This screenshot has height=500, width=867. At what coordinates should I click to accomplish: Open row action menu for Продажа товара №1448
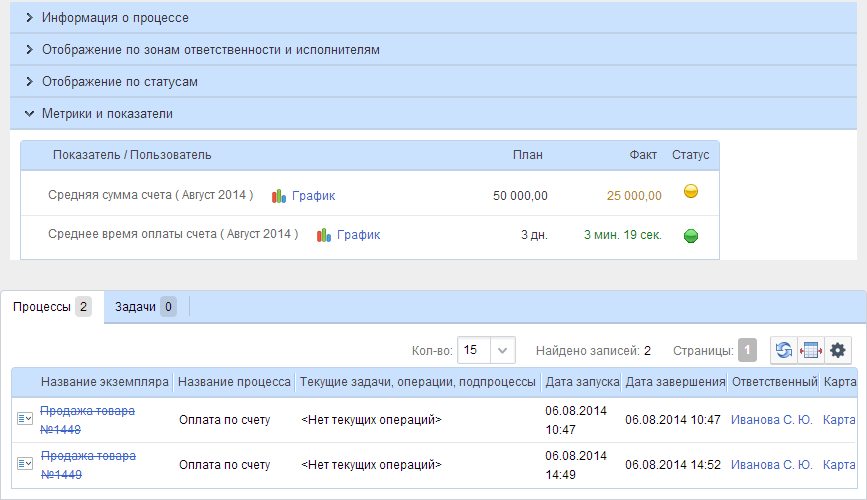click(x=25, y=418)
